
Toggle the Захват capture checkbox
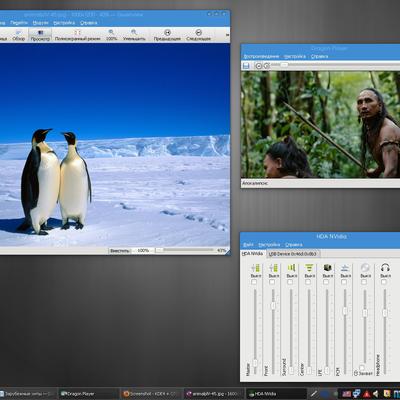362,368
